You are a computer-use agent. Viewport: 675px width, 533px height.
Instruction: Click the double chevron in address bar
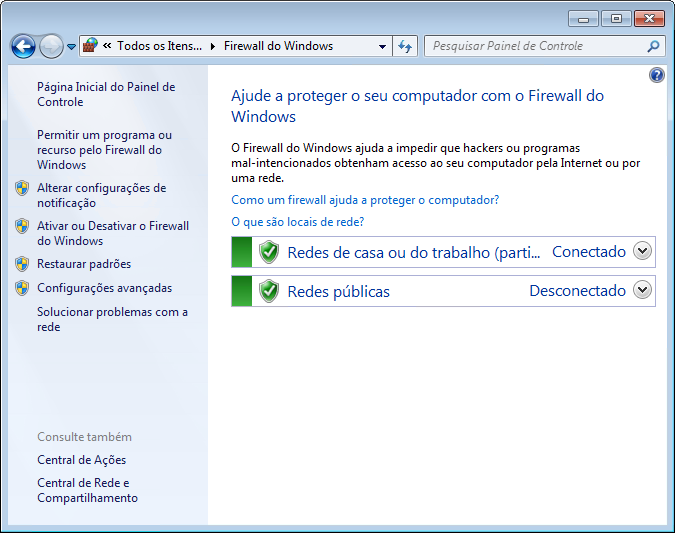pyautogui.click(x=107, y=45)
